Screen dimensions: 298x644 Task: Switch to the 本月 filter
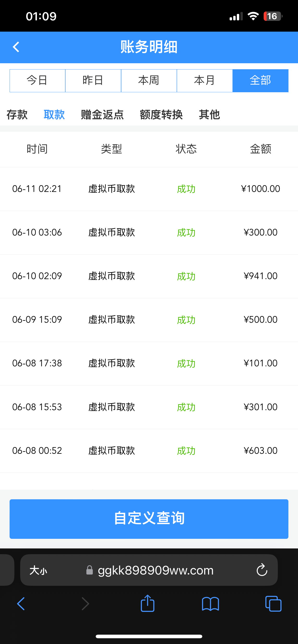pyautogui.click(x=205, y=80)
